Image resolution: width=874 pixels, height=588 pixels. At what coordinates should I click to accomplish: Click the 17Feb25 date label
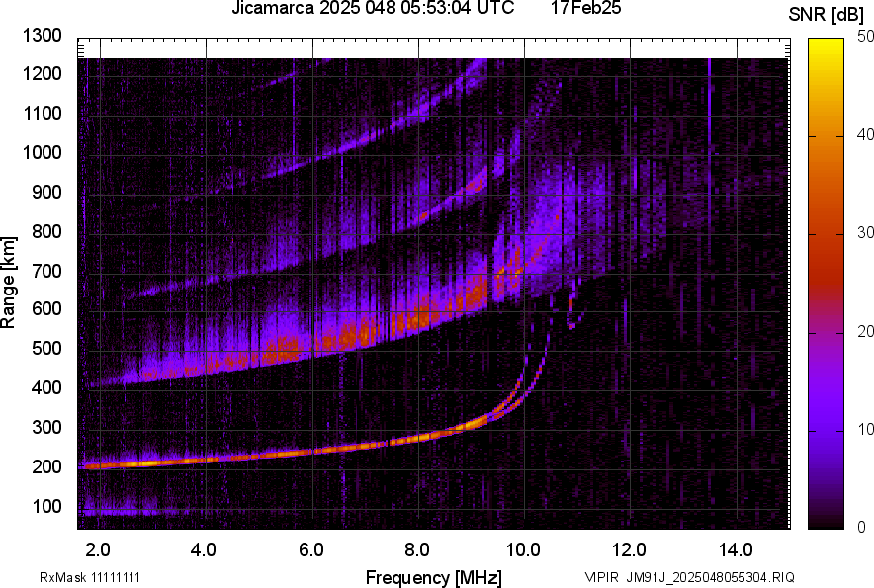(587, 9)
